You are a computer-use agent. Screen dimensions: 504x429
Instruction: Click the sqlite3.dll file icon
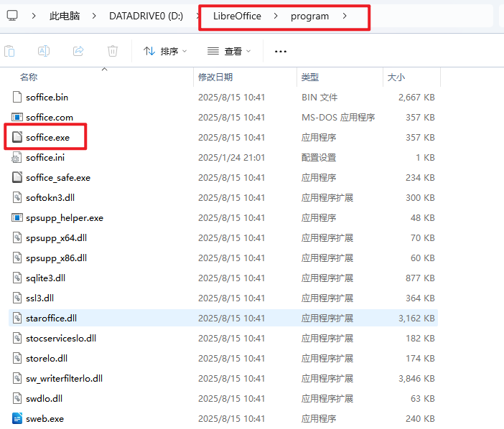17,278
